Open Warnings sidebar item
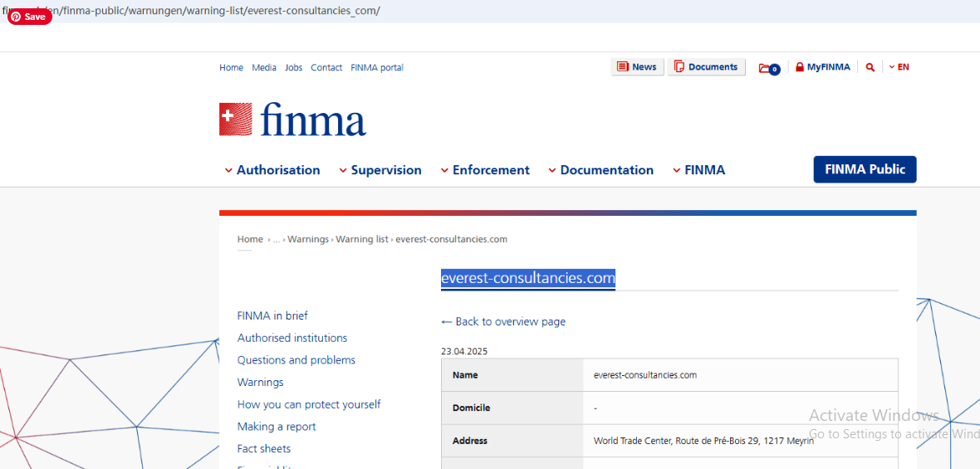Viewport: 980px width, 469px height. point(261,382)
